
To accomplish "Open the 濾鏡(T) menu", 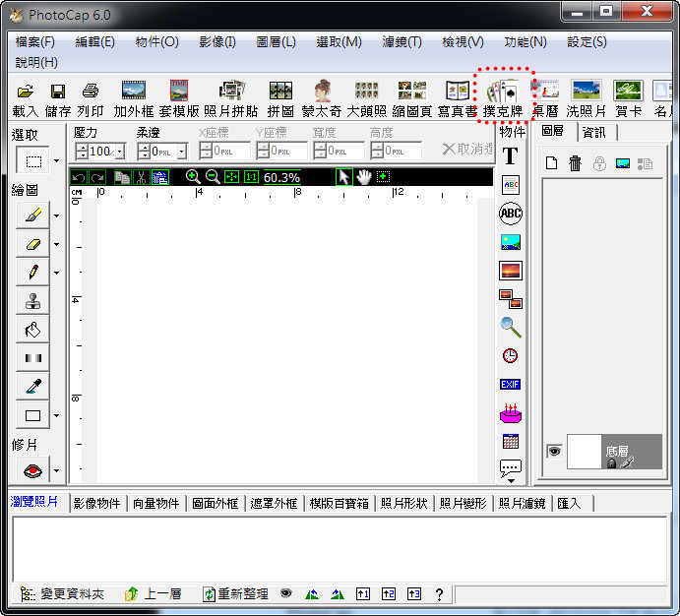I will coord(402,42).
